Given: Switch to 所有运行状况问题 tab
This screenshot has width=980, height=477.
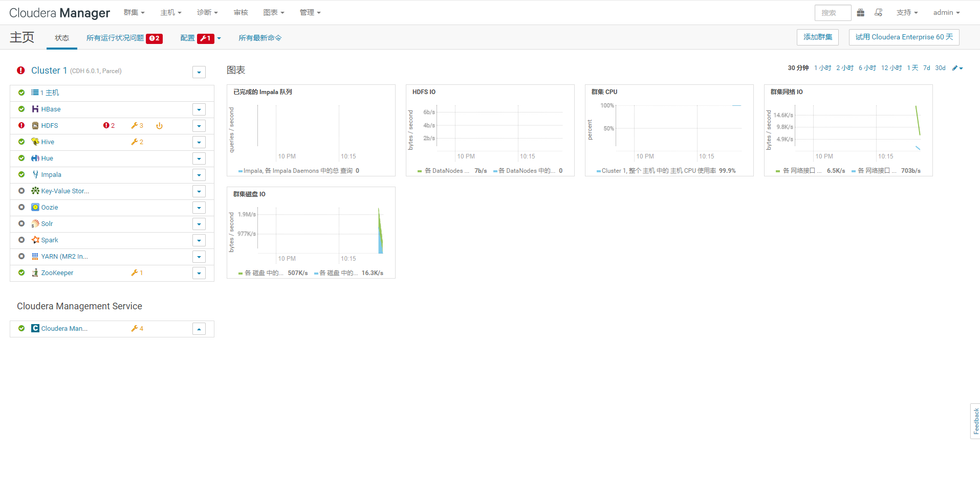Looking at the screenshot, I should pyautogui.click(x=124, y=38).
